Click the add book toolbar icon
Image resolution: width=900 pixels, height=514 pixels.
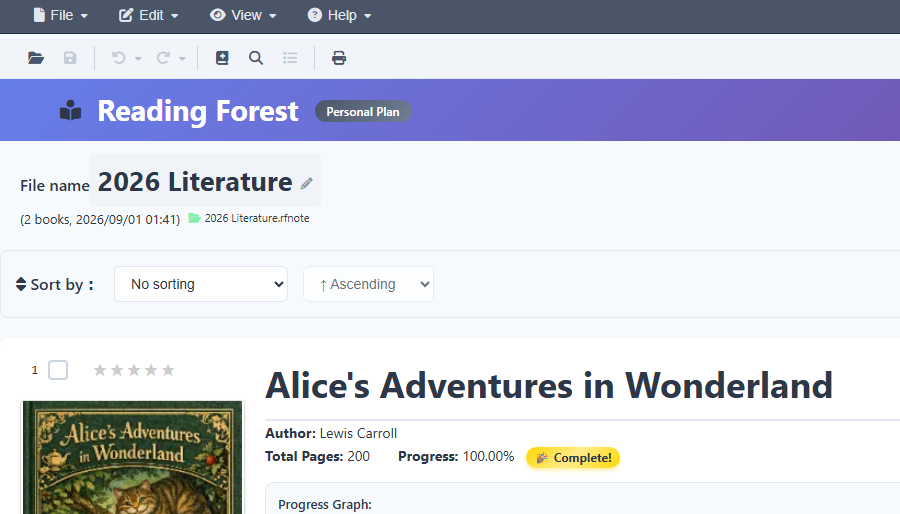point(222,58)
